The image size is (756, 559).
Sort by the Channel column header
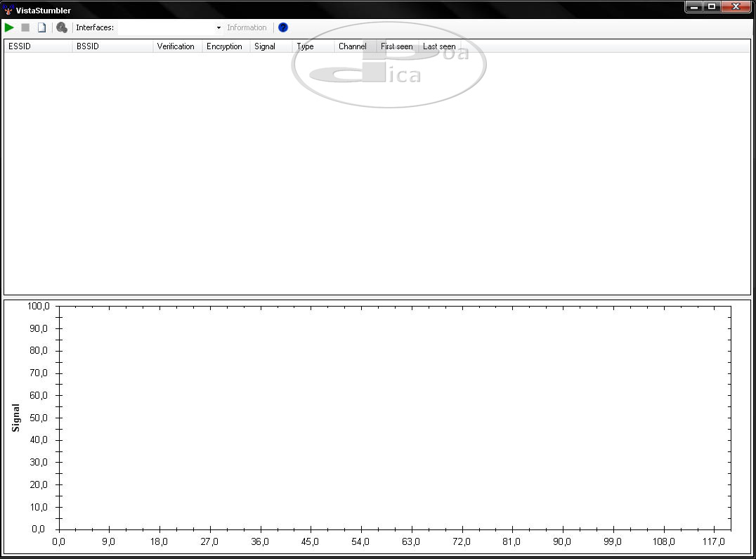353,46
